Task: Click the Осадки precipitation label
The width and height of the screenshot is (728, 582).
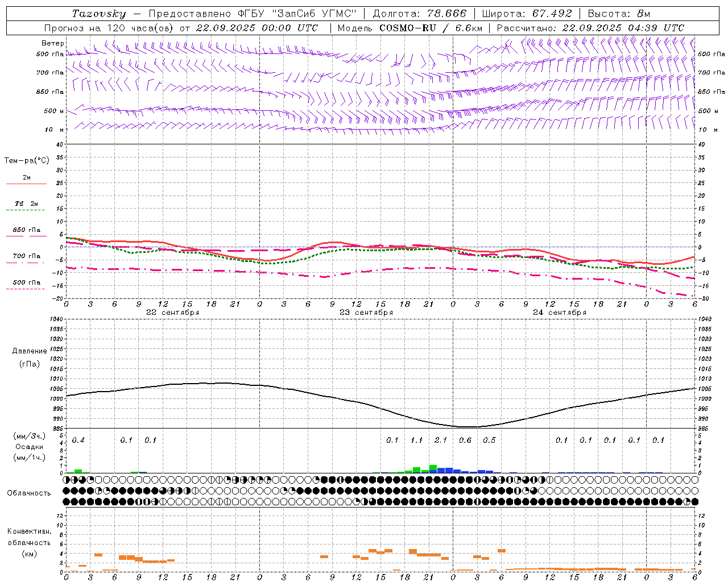Action: pyautogui.click(x=29, y=447)
